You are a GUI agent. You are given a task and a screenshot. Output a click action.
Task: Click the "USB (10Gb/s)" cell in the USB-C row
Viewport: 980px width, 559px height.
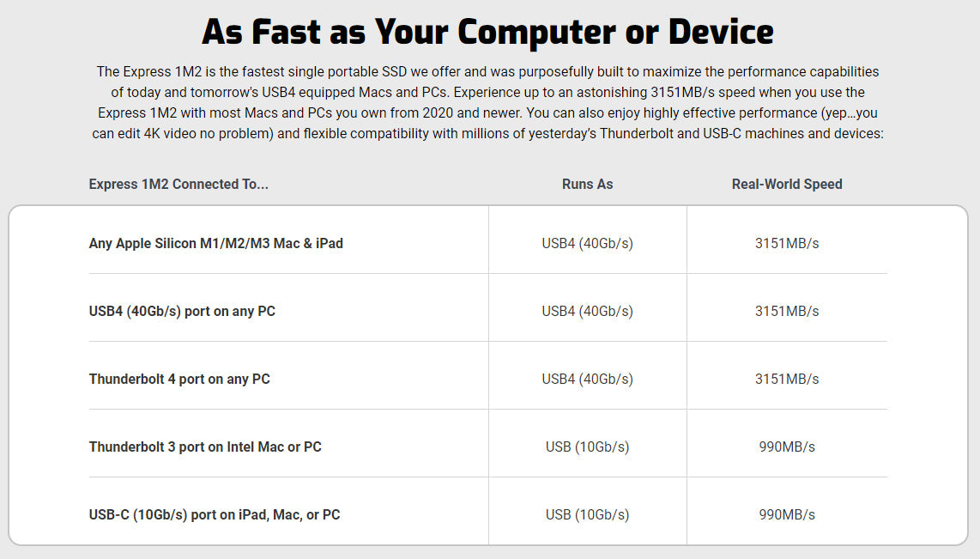pyautogui.click(x=587, y=514)
